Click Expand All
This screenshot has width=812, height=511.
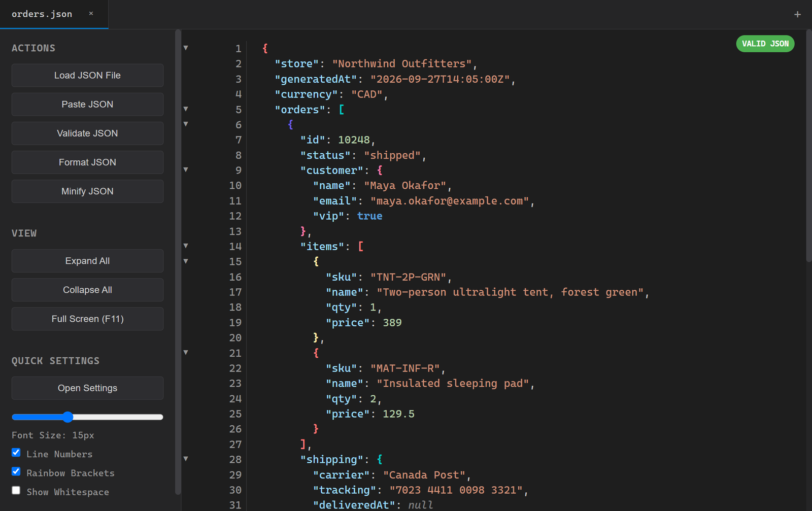(x=87, y=261)
